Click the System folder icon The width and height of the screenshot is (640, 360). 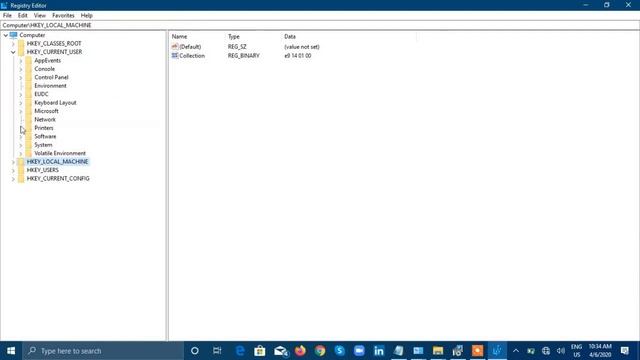point(28,145)
